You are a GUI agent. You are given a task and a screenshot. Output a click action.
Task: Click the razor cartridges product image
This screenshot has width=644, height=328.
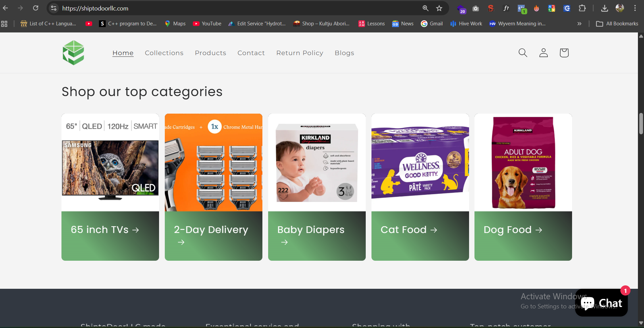pyautogui.click(x=213, y=163)
